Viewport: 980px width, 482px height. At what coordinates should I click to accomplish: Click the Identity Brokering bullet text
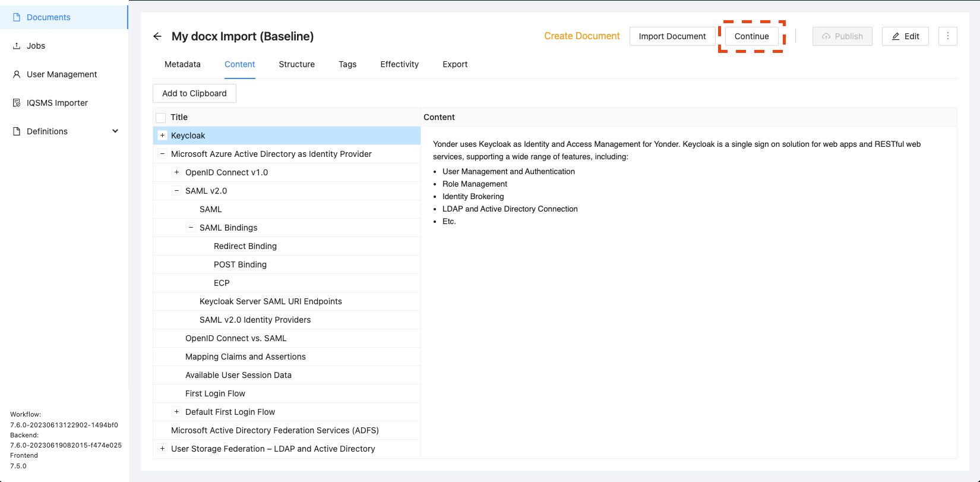point(473,197)
